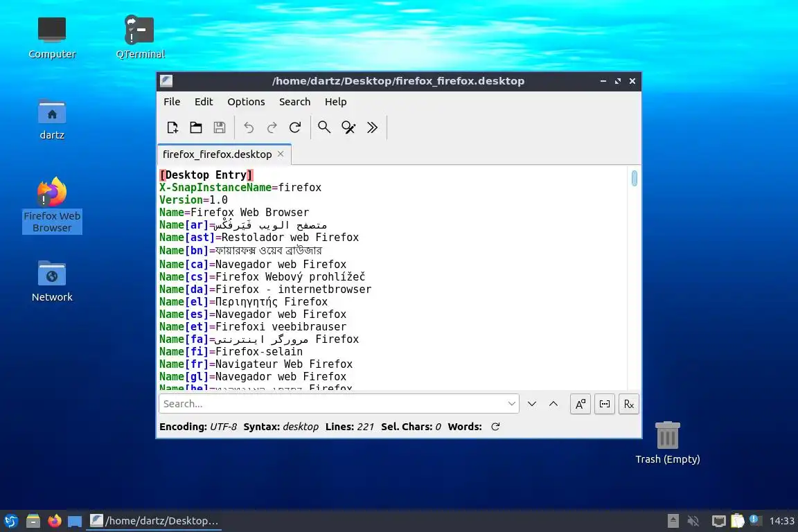Screen dimensions: 798x532
Task: Select the dartz home folder icon
Action: coord(52,120)
